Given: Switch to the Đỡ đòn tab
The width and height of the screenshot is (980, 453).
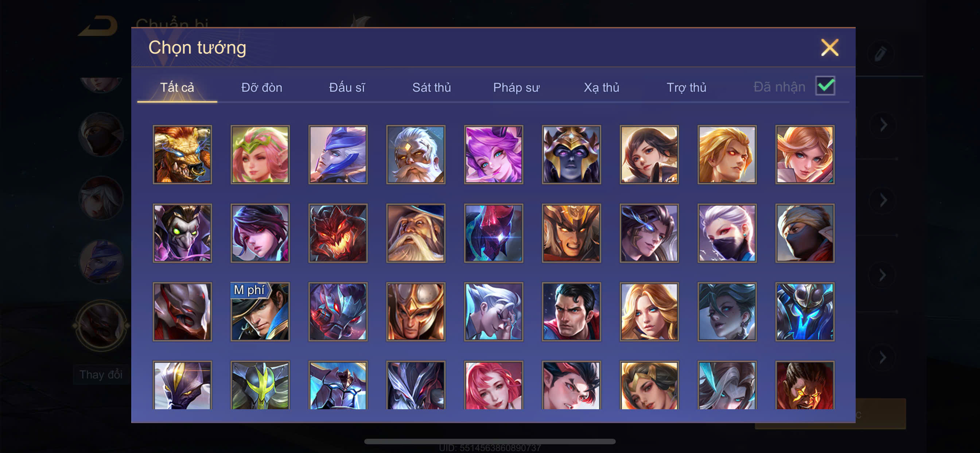Looking at the screenshot, I should (262, 88).
